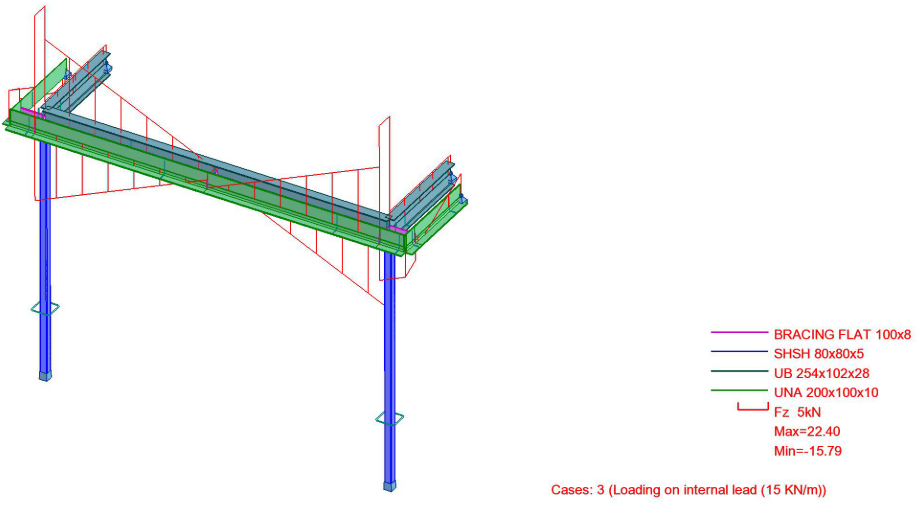Click the blue SHSH legend line
The image size is (919, 515).
pos(739,352)
